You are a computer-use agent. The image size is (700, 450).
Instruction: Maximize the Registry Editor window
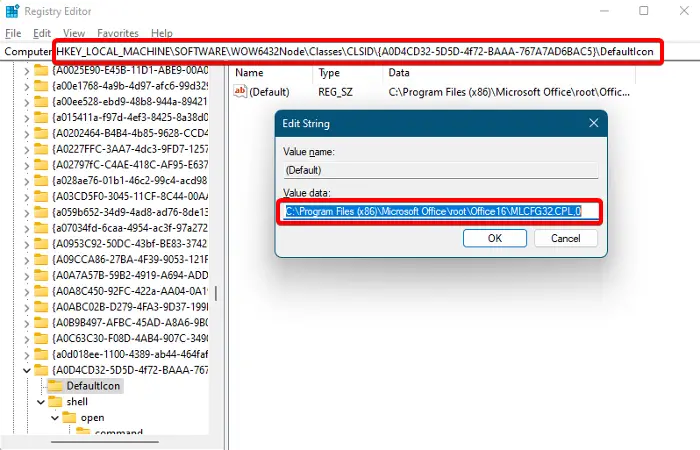pyautogui.click(x=643, y=10)
